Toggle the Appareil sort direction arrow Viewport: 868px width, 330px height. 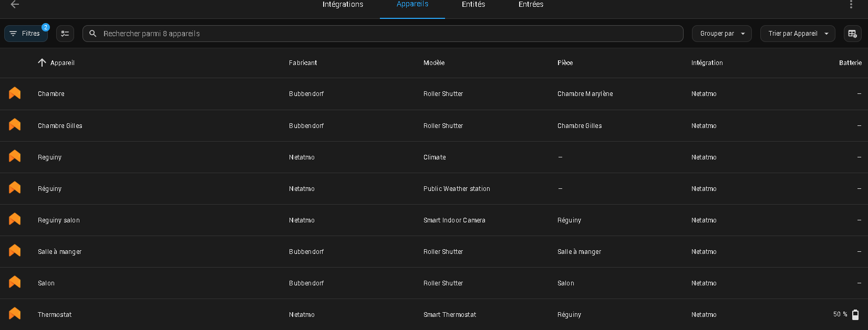coord(42,63)
